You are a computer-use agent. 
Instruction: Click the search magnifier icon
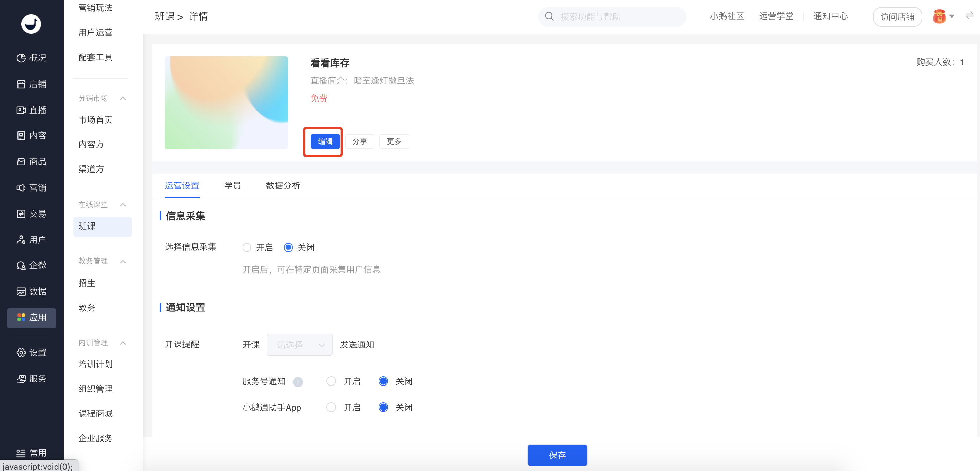pos(549,16)
